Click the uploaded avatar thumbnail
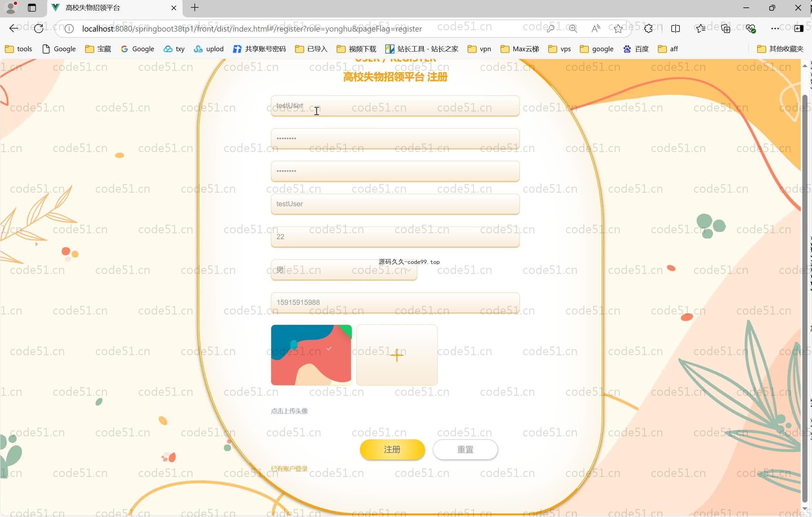Viewport: 812px width, 517px height. [x=311, y=355]
